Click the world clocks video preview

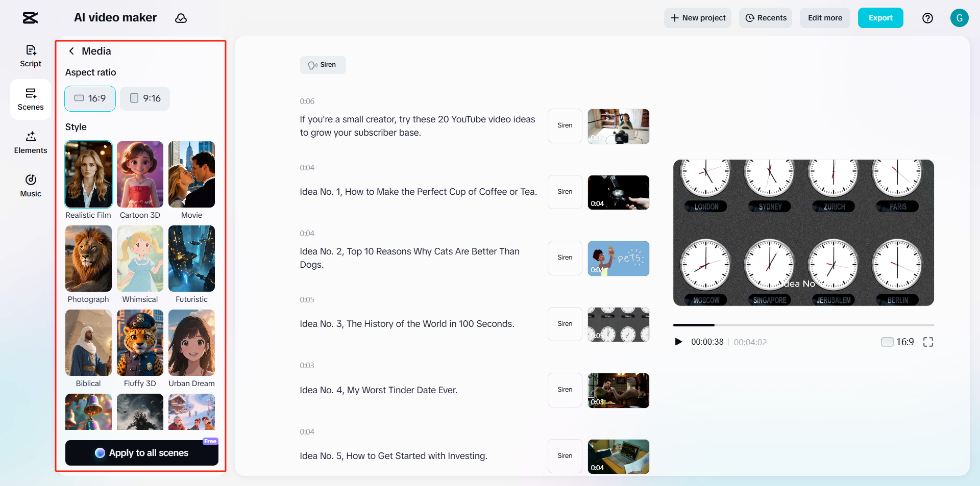(803, 233)
